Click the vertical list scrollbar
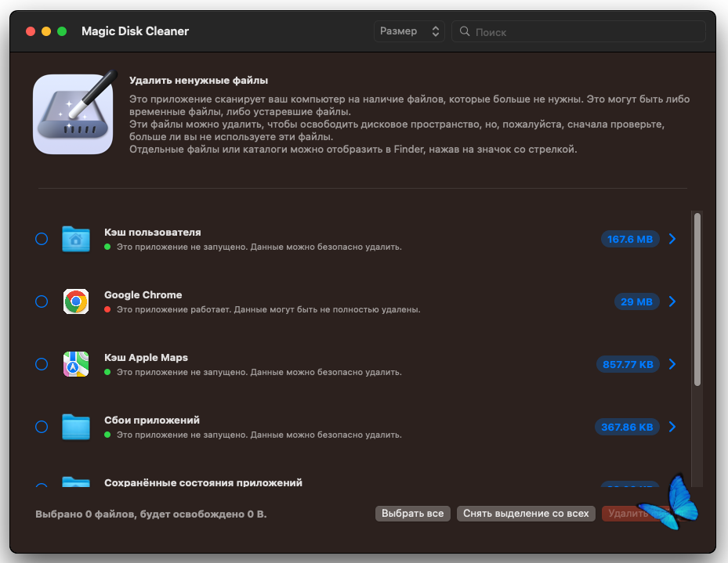Image resolution: width=728 pixels, height=563 pixels. [697, 298]
